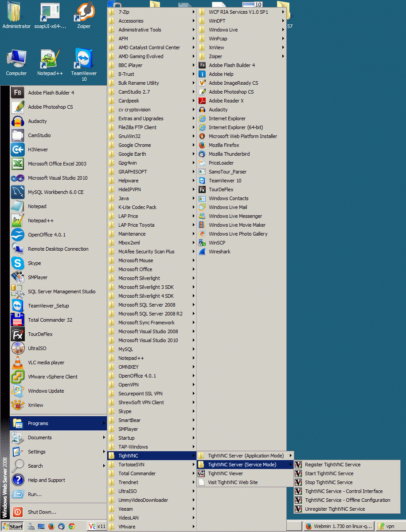Open the vpn taskbar button
The height and width of the screenshot is (532, 406).
[390, 527]
